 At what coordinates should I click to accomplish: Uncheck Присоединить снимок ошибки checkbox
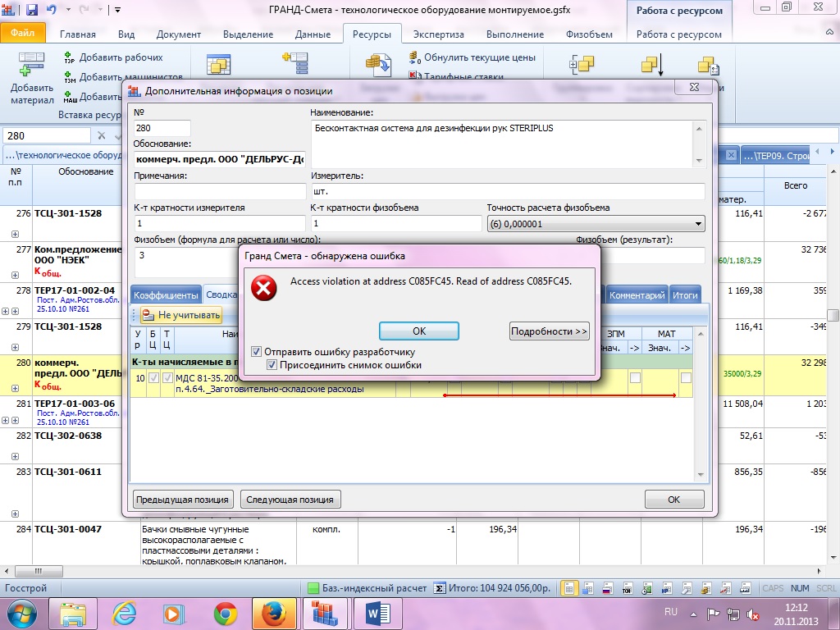[272, 365]
